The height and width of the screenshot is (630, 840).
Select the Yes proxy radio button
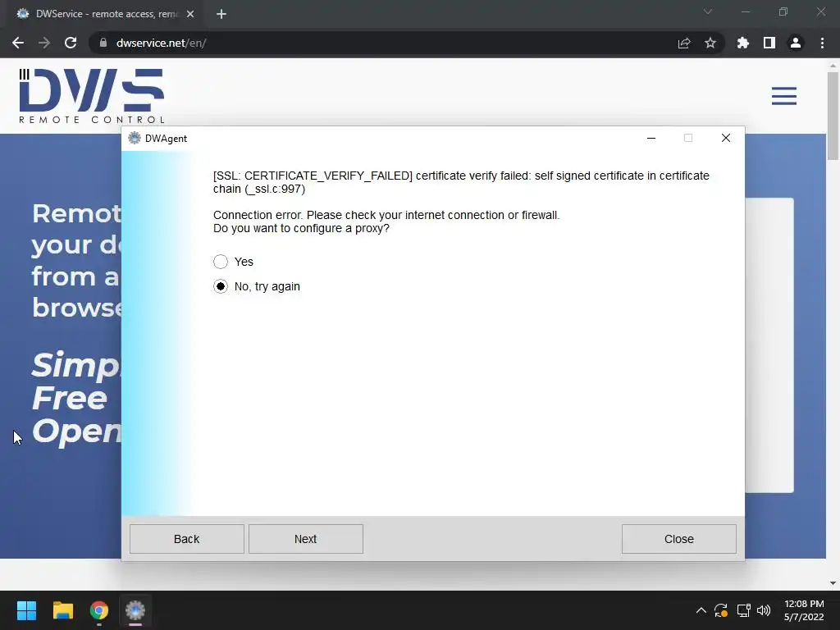(x=220, y=262)
